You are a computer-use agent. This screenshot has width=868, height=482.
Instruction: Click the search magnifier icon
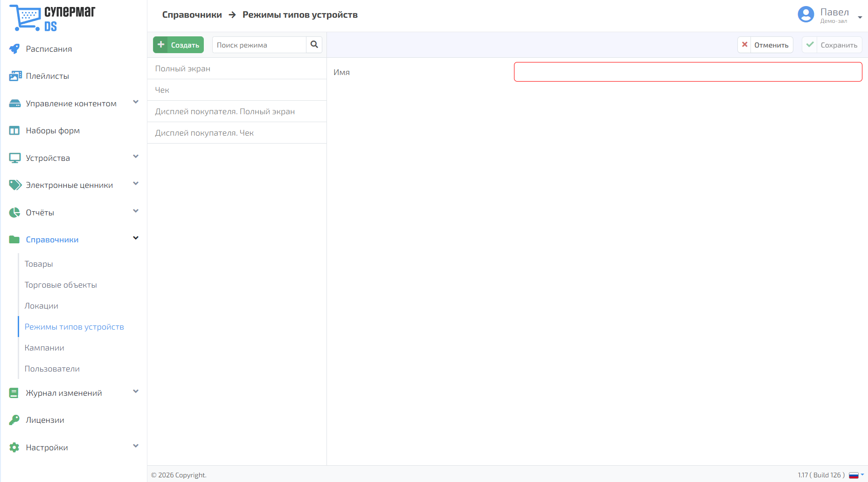click(x=314, y=45)
